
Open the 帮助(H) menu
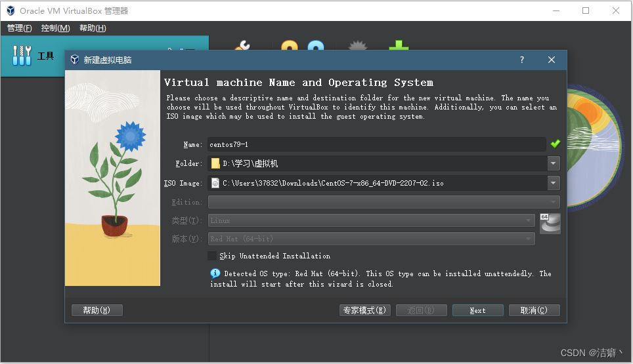pos(93,28)
